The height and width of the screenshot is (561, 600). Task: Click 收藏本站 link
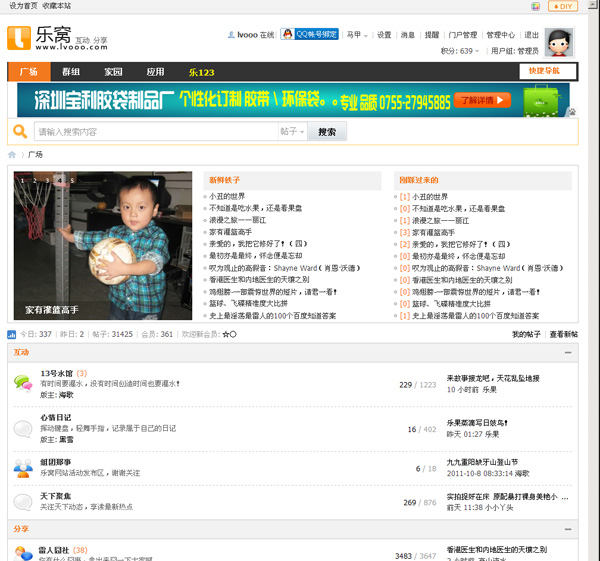(x=57, y=6)
